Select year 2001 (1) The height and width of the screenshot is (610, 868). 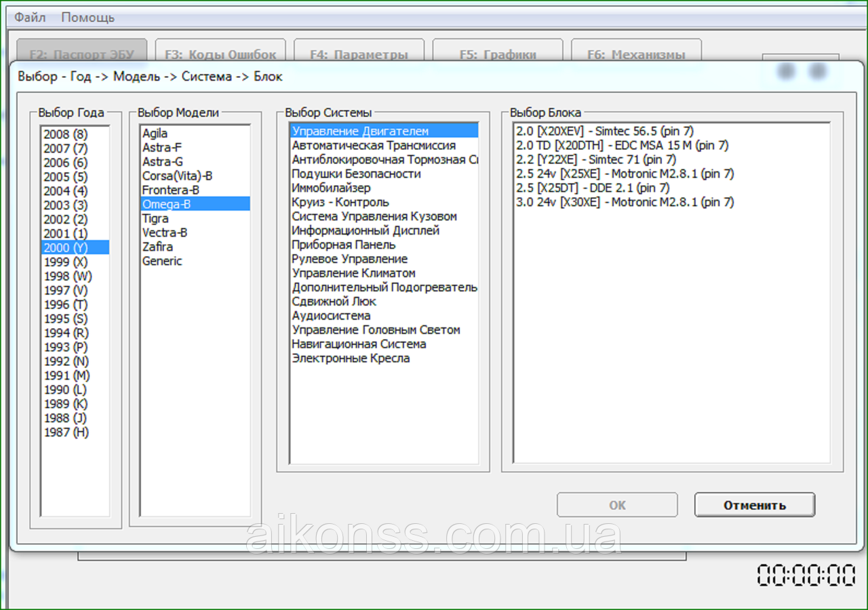pyautogui.click(x=75, y=234)
